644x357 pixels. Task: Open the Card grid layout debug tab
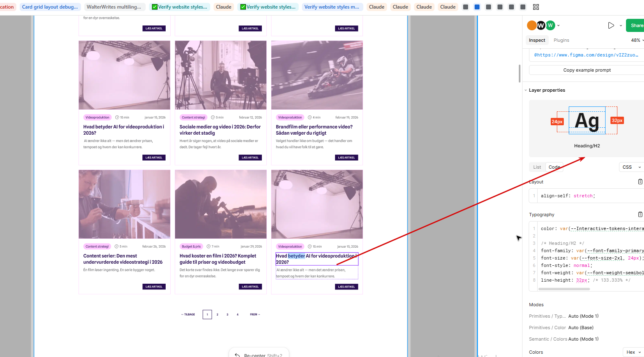(50, 7)
